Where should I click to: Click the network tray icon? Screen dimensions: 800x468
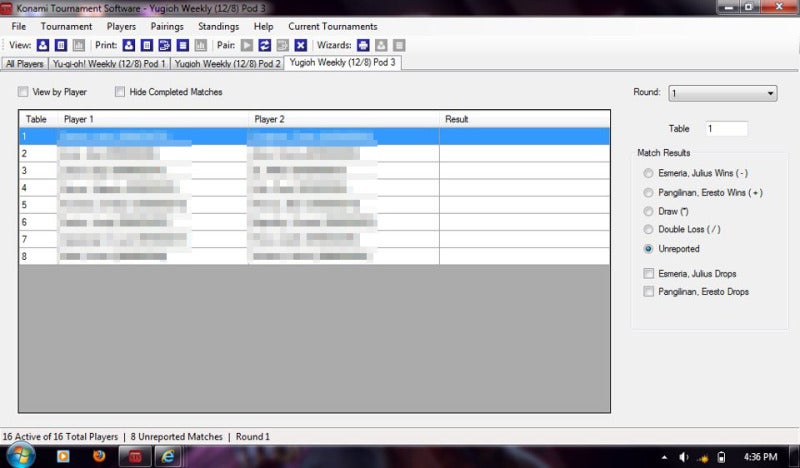[703, 458]
